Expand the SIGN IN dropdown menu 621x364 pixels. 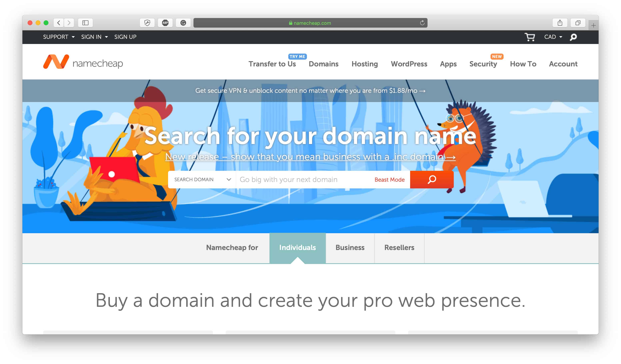coord(93,37)
